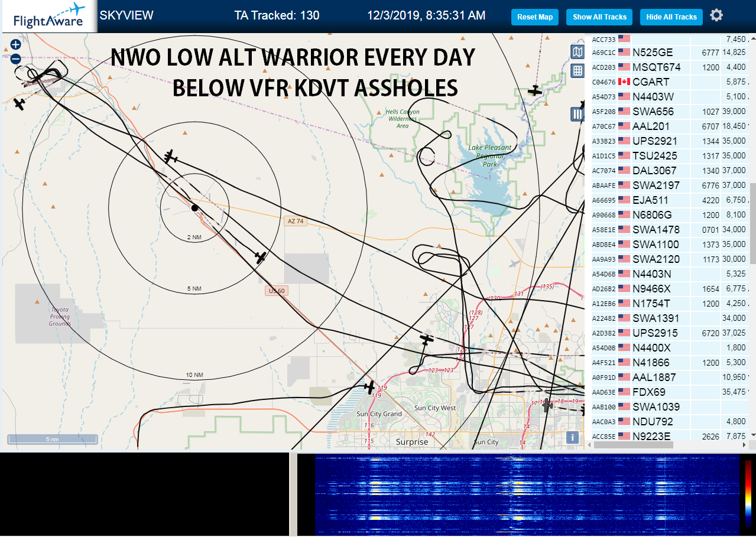The width and height of the screenshot is (756, 537).
Task: Click the FlightAware logo
Action: (x=50, y=16)
